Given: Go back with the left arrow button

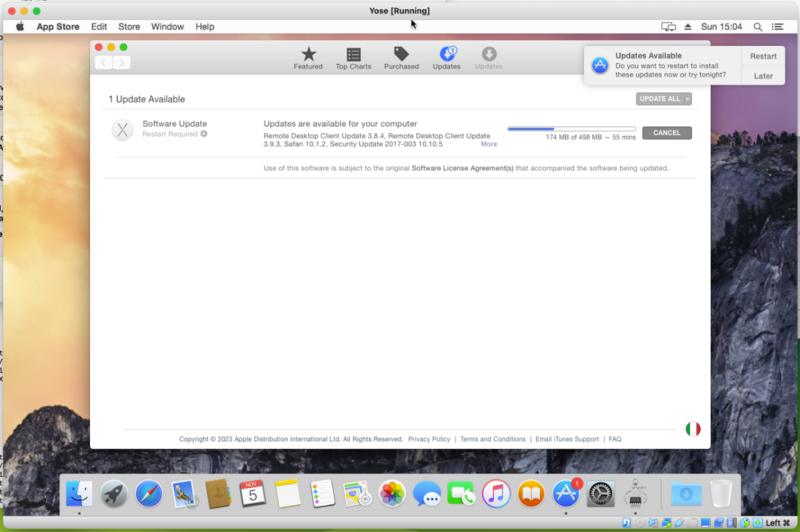Looking at the screenshot, I should [x=104, y=62].
